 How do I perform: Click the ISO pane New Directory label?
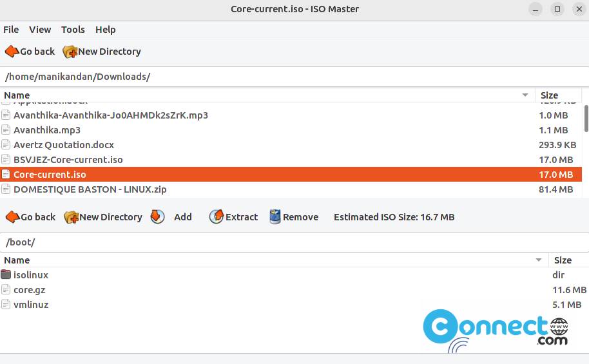[111, 217]
